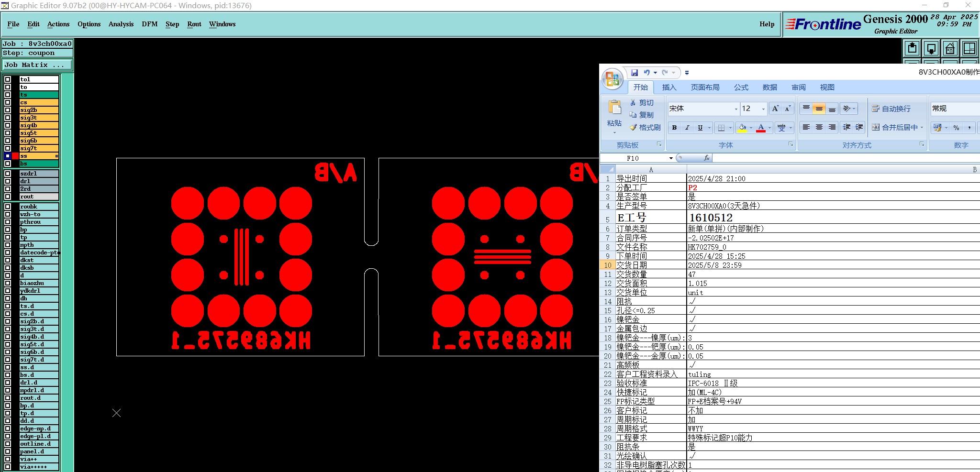Image resolution: width=980 pixels, height=472 pixels.
Task: Toggle italic formatting in Excel
Action: [687, 128]
